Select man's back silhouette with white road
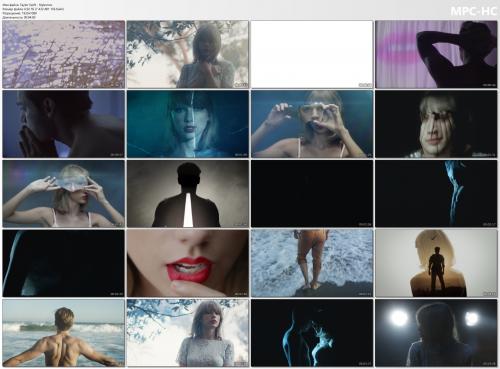500x369 pixels. [188, 194]
